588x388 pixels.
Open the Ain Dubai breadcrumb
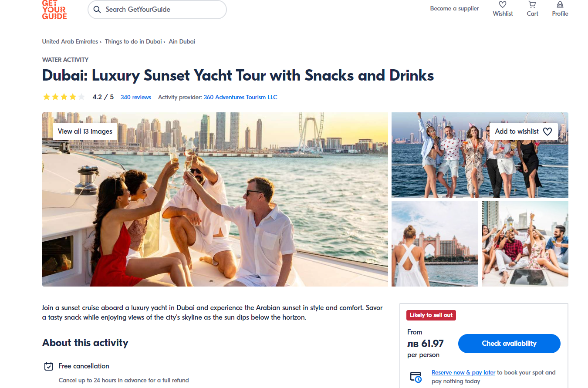182,41
